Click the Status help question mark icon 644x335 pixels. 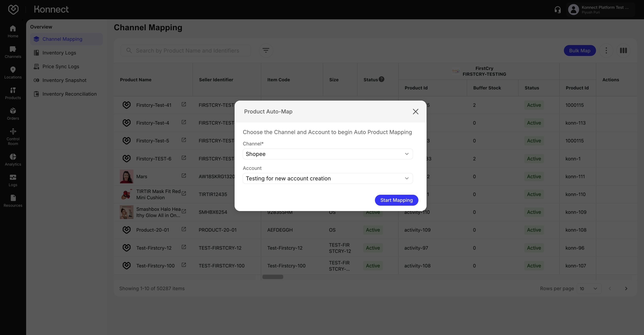coord(381,79)
